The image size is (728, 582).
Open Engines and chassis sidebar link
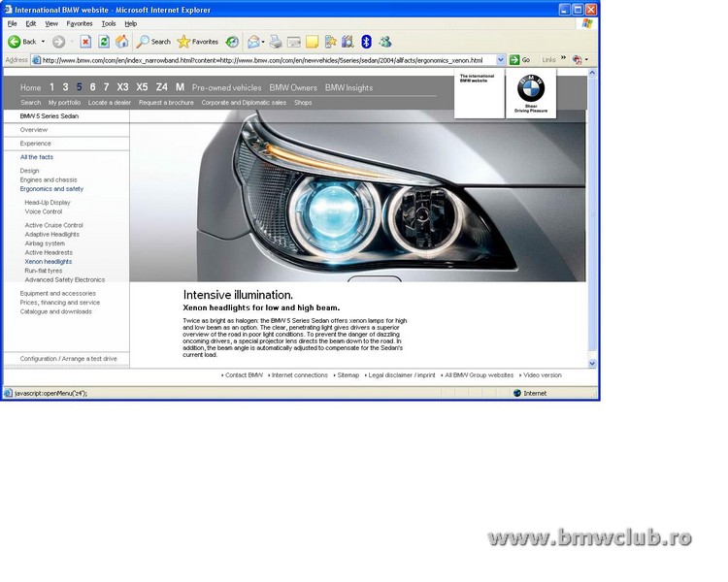pyautogui.click(x=49, y=179)
